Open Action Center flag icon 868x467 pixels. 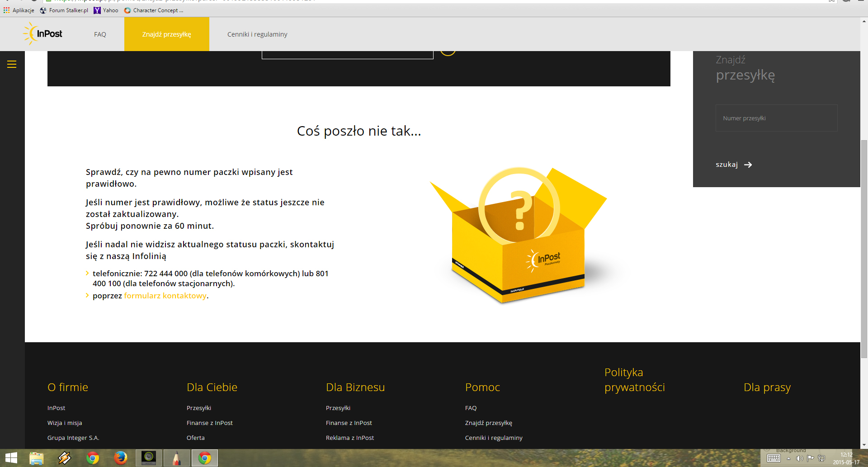point(811,458)
